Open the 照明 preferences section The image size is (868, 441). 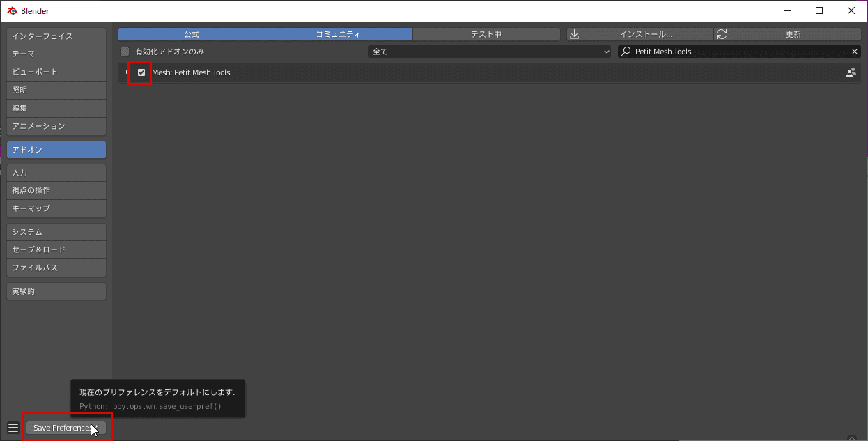point(56,90)
